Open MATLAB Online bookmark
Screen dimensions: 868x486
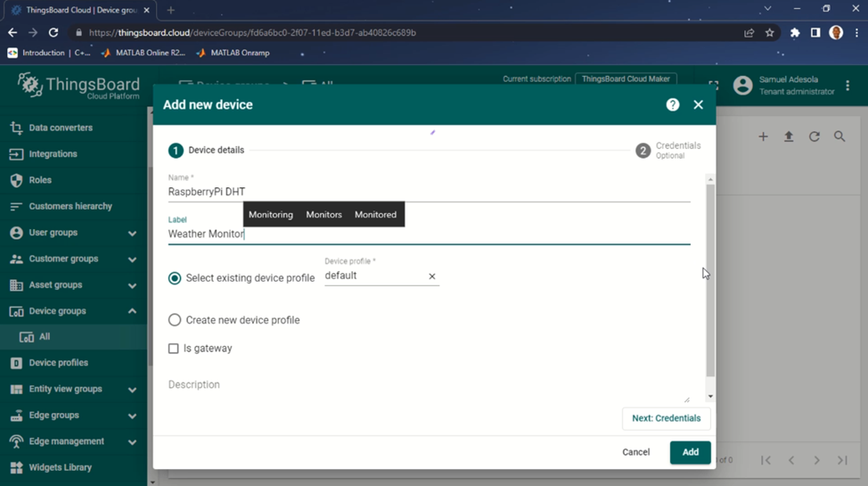[x=143, y=53]
